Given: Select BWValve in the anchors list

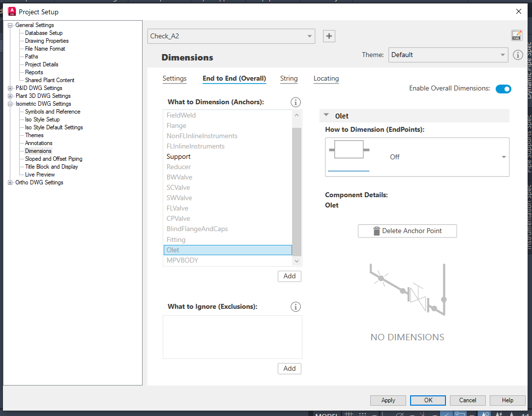Looking at the screenshot, I should 227,178.
